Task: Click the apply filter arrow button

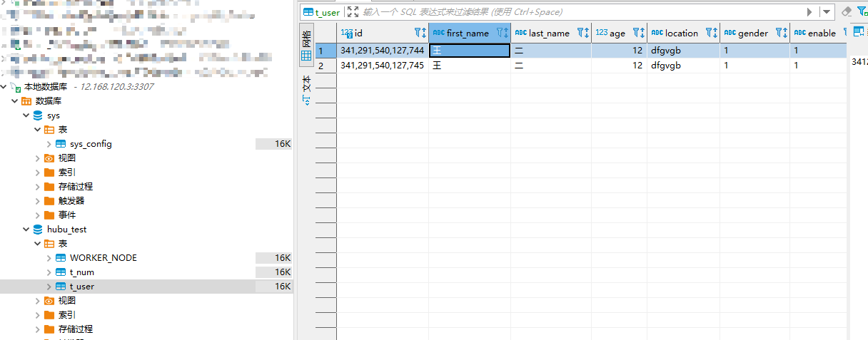Action: [x=809, y=11]
